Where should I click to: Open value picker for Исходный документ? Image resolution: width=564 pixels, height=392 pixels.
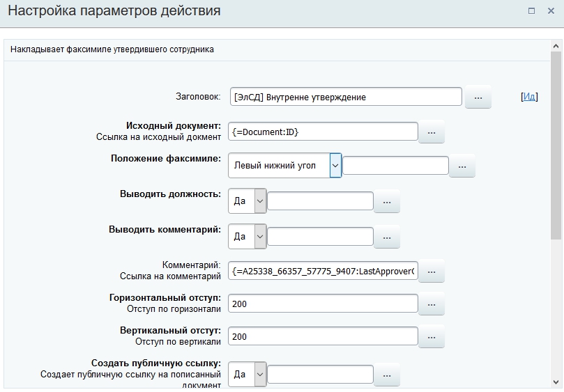tap(431, 132)
